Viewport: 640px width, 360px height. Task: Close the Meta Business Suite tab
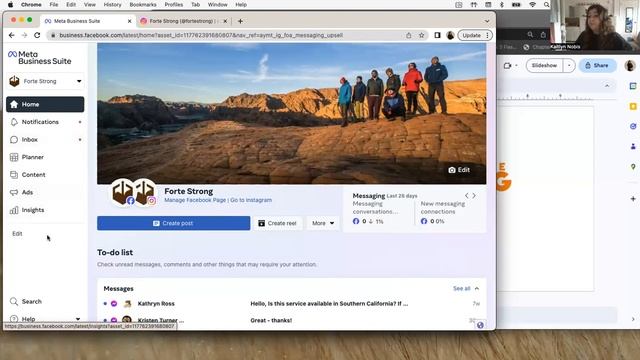[129, 21]
